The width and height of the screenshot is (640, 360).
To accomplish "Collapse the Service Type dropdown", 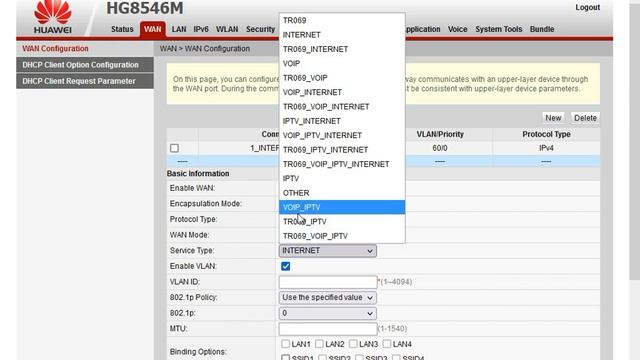I will [x=327, y=251].
